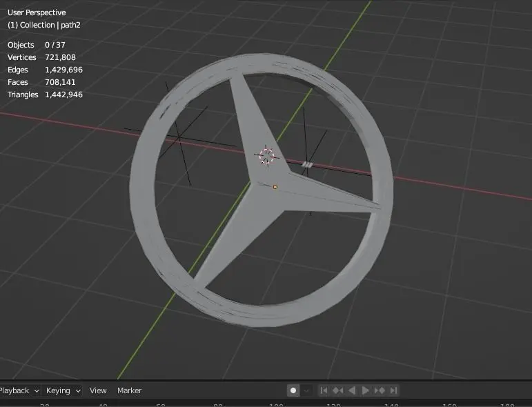Open the Keying dropdown menu
Image resolution: width=532 pixels, height=407 pixels.
coord(63,390)
